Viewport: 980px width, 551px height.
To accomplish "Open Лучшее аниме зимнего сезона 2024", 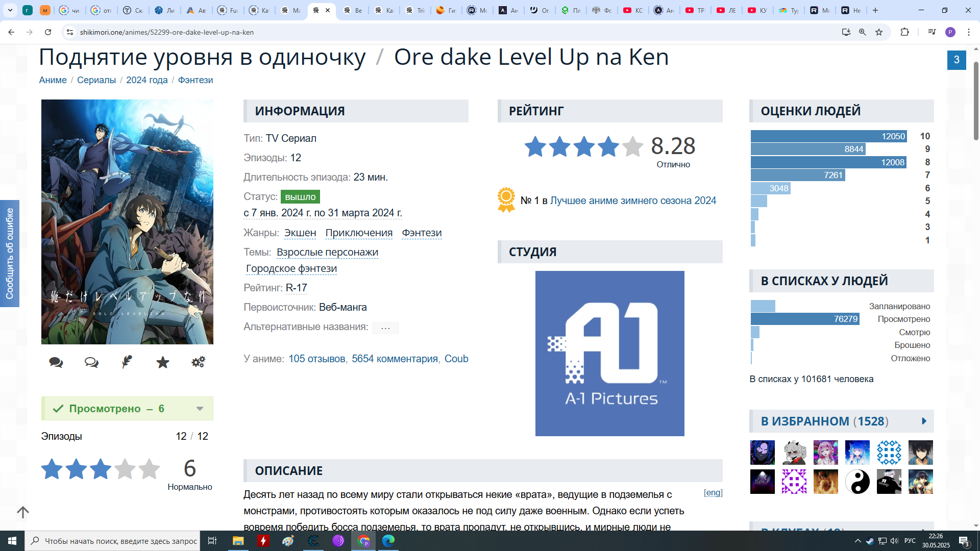I will [633, 201].
